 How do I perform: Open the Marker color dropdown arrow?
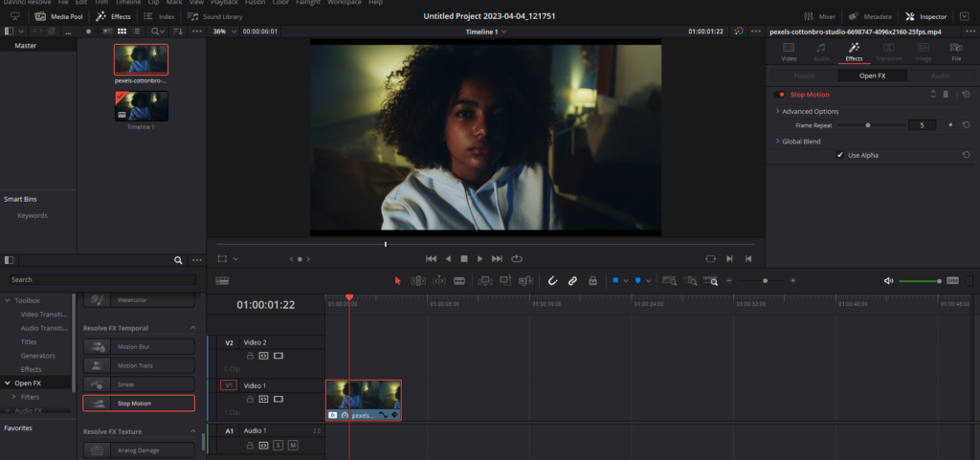[649, 281]
